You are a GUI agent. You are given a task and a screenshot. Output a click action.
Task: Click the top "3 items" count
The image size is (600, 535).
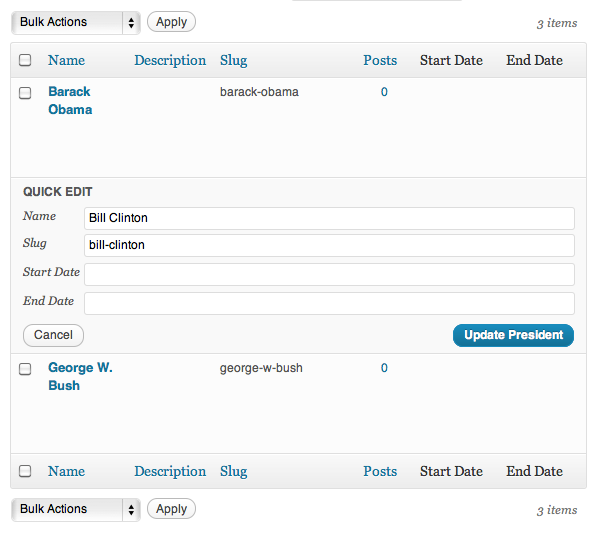pyautogui.click(x=557, y=23)
